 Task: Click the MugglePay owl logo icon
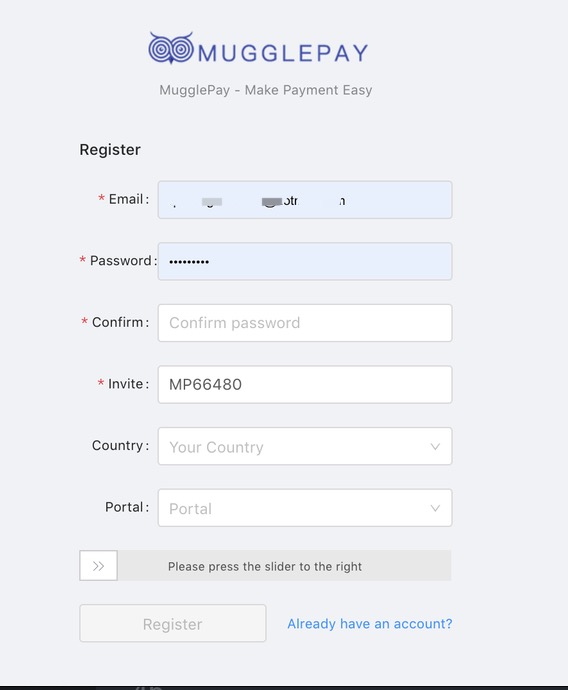(171, 48)
